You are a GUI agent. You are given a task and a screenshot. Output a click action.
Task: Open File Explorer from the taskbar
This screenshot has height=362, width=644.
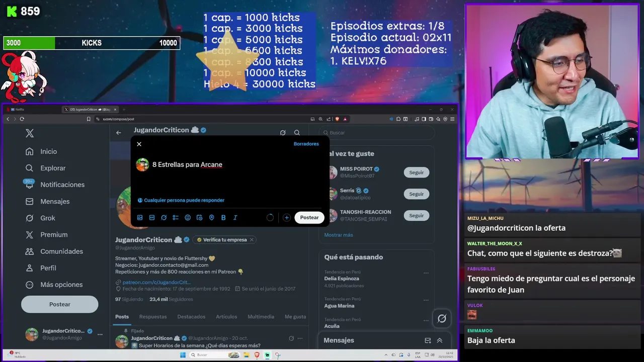tap(246, 355)
